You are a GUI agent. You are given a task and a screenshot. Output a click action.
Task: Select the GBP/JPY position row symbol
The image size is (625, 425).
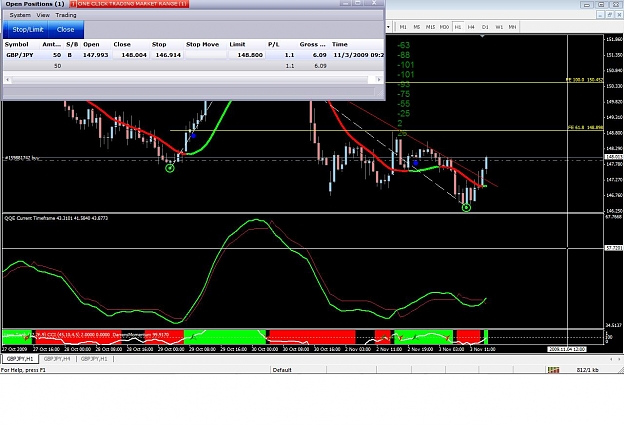click(x=20, y=55)
